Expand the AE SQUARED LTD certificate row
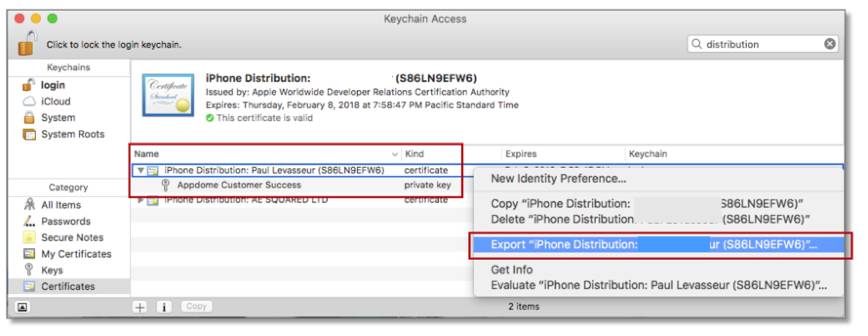The image size is (868, 336). 140,201
